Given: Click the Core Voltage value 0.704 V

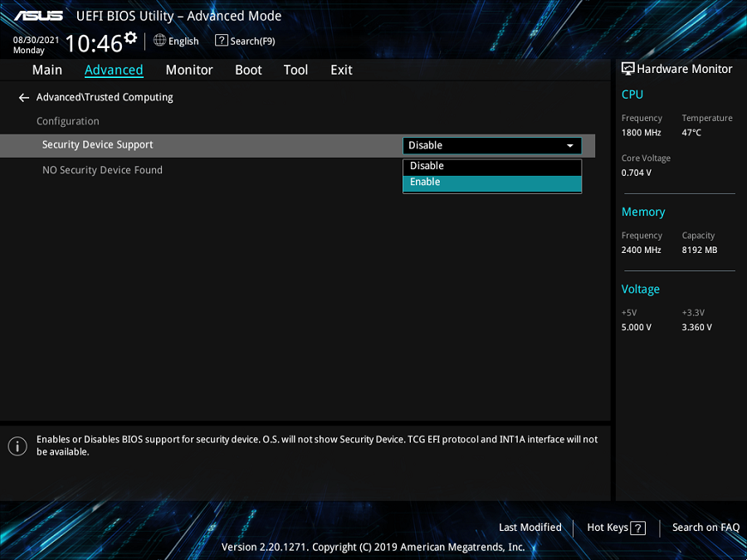Looking at the screenshot, I should pyautogui.click(x=636, y=173).
